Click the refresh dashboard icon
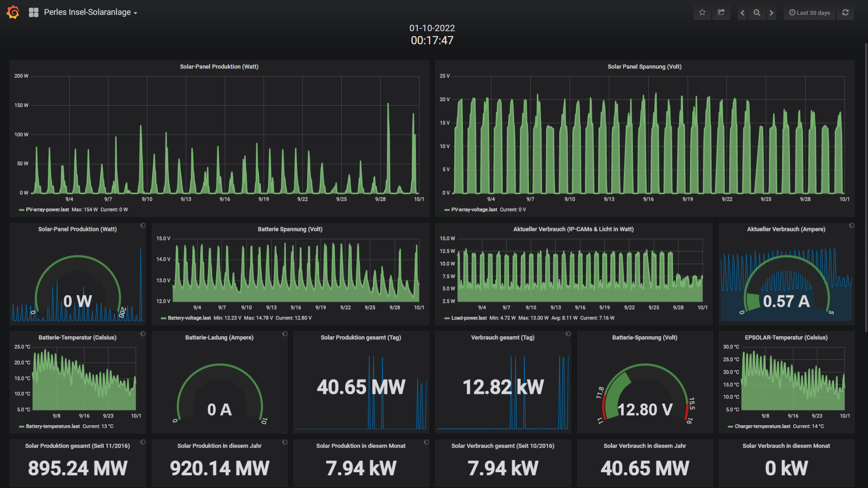The width and height of the screenshot is (868, 488). coord(845,13)
